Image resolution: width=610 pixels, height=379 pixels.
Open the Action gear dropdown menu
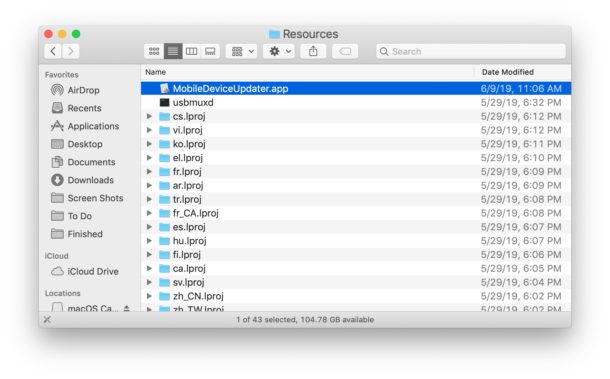point(279,51)
